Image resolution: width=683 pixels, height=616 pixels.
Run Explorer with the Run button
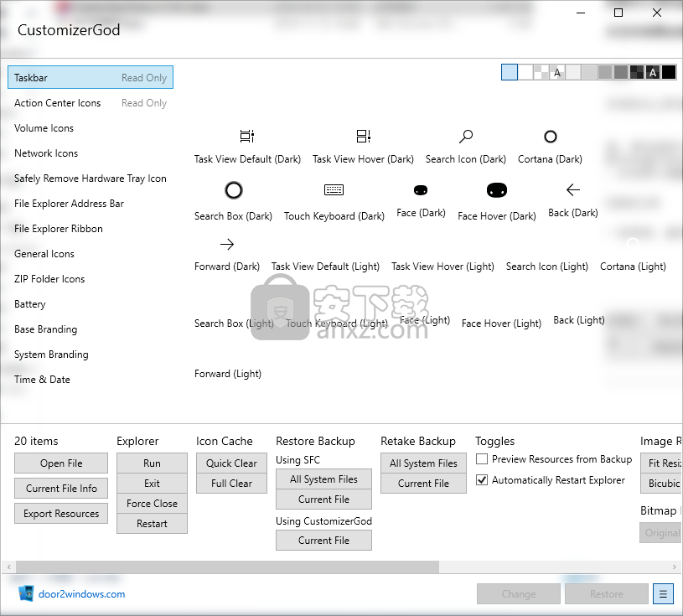(x=152, y=463)
